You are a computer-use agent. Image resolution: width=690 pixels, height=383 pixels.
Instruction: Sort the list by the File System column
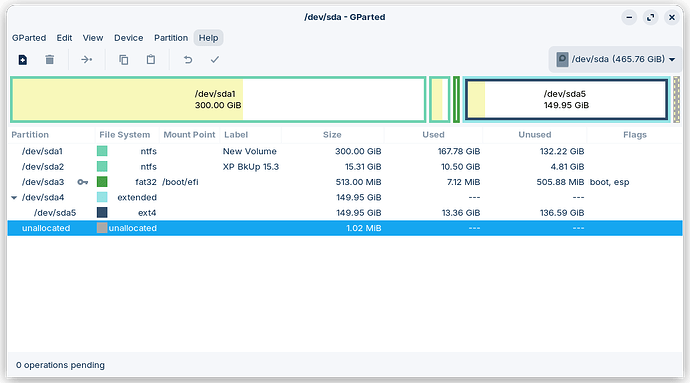[x=125, y=135]
